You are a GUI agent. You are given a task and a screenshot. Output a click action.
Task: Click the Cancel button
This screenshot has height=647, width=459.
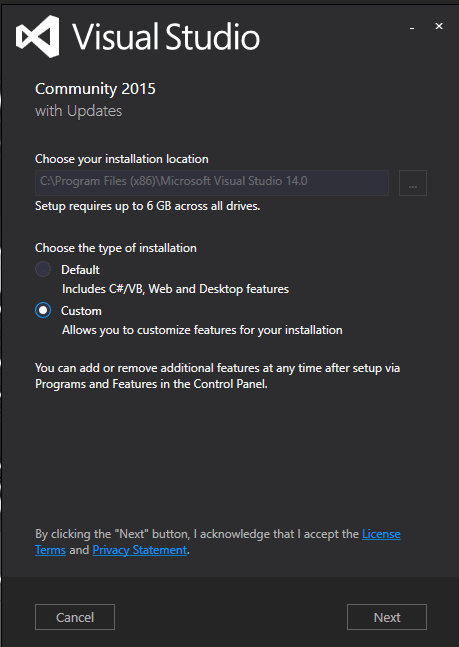(75, 617)
